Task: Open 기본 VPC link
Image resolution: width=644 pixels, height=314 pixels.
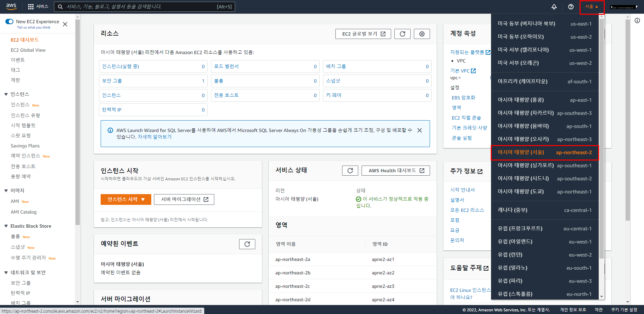Action: coord(463,71)
